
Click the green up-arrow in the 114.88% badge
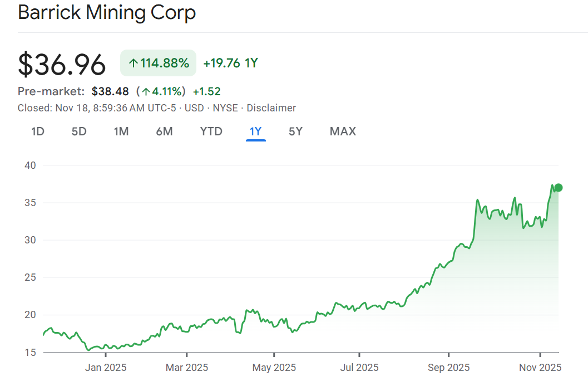(133, 63)
